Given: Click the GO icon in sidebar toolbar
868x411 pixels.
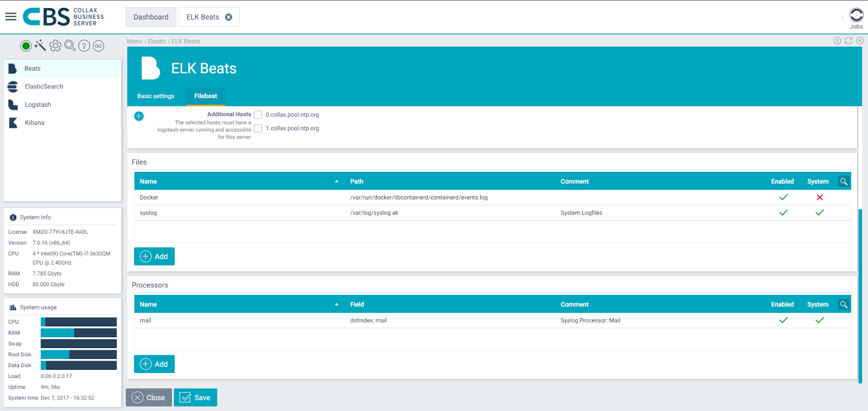Looking at the screenshot, I should 98,46.
